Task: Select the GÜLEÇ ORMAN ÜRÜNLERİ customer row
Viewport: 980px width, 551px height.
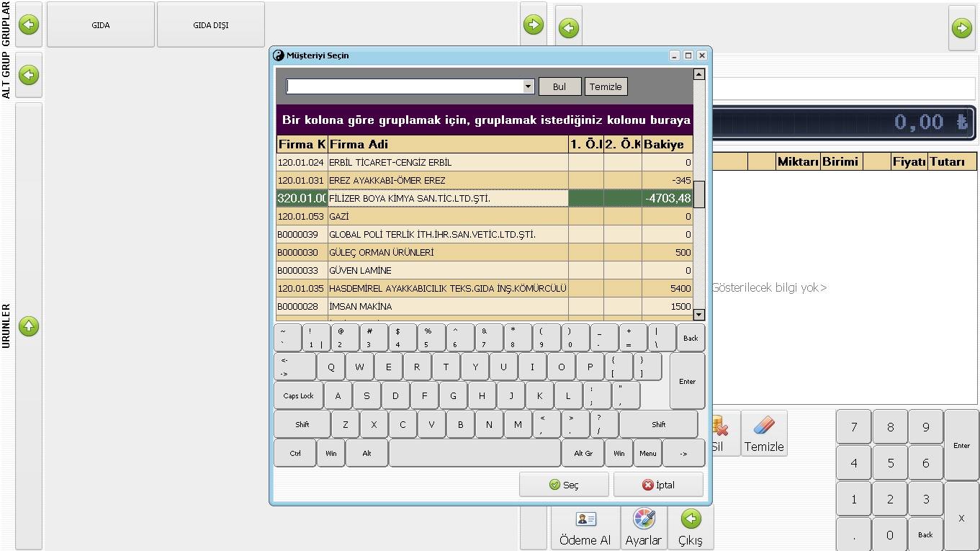Action: 485,252
